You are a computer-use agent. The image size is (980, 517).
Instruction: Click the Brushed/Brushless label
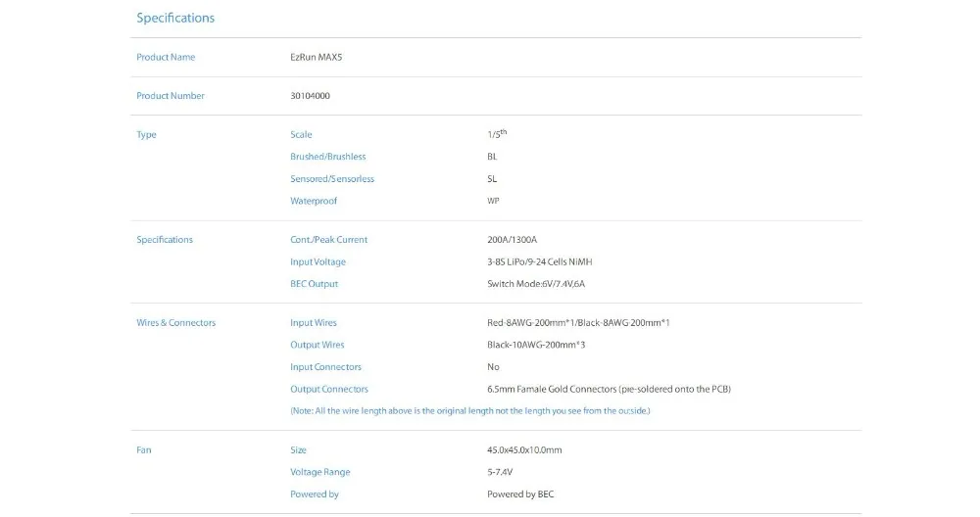pos(327,157)
